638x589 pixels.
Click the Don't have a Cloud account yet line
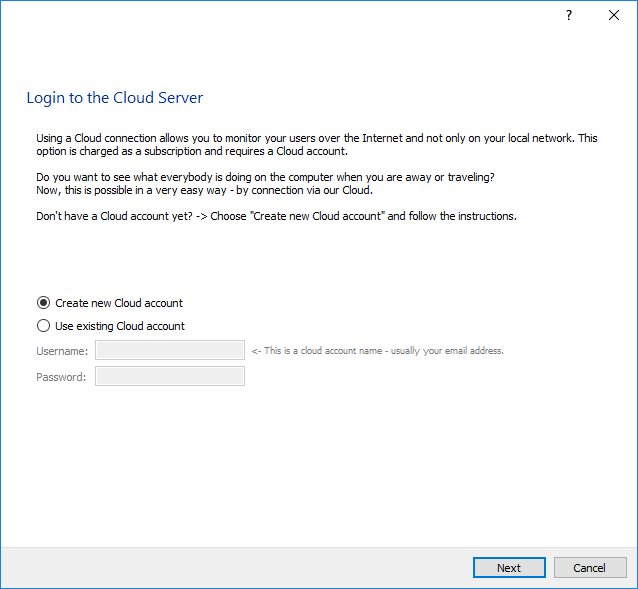[x=276, y=217]
